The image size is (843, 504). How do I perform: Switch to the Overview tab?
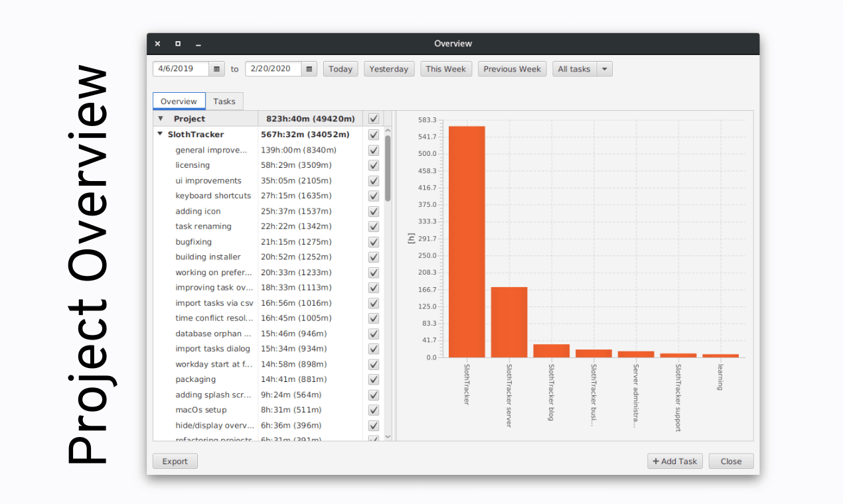coord(179,101)
